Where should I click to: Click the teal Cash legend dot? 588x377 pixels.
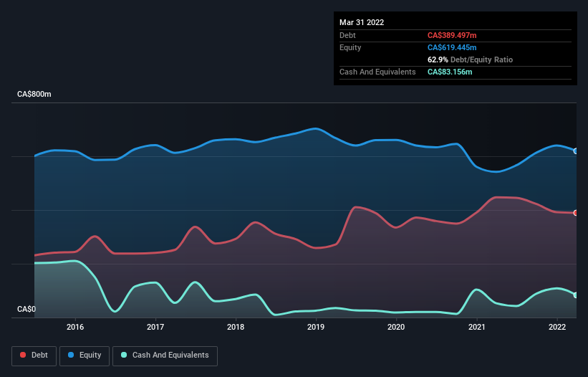124,355
